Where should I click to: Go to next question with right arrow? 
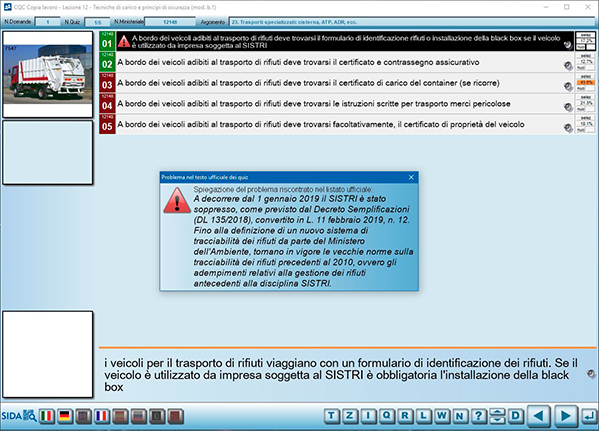565,416
